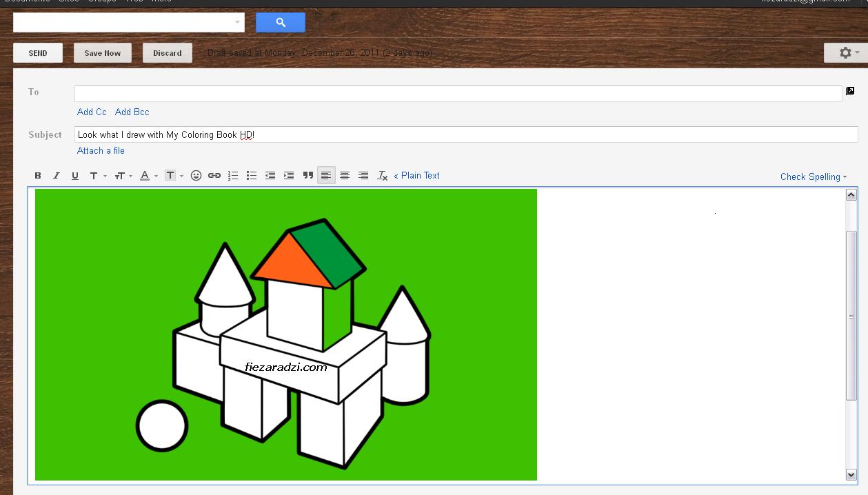Viewport: 868px width, 495px height.
Task: Expand the Check Spelling dropdown
Action: (x=813, y=177)
